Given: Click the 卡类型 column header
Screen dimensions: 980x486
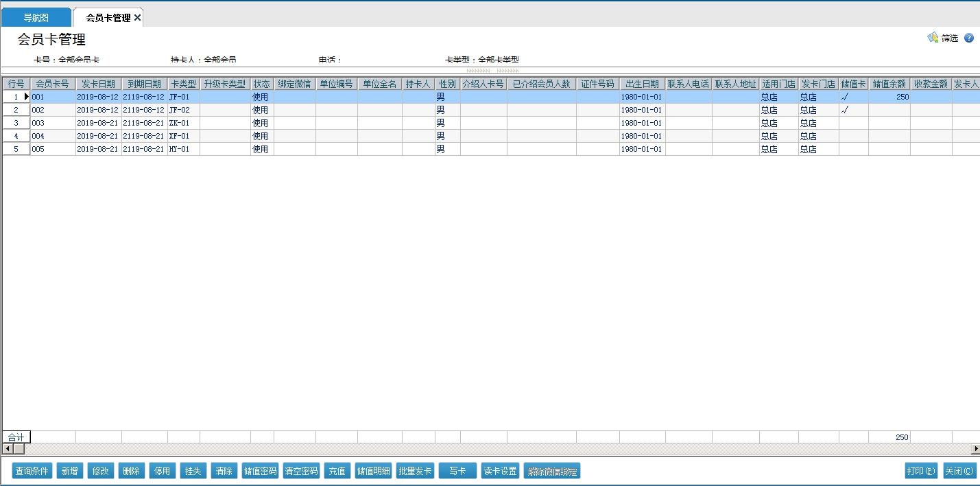Looking at the screenshot, I should click(x=183, y=84).
